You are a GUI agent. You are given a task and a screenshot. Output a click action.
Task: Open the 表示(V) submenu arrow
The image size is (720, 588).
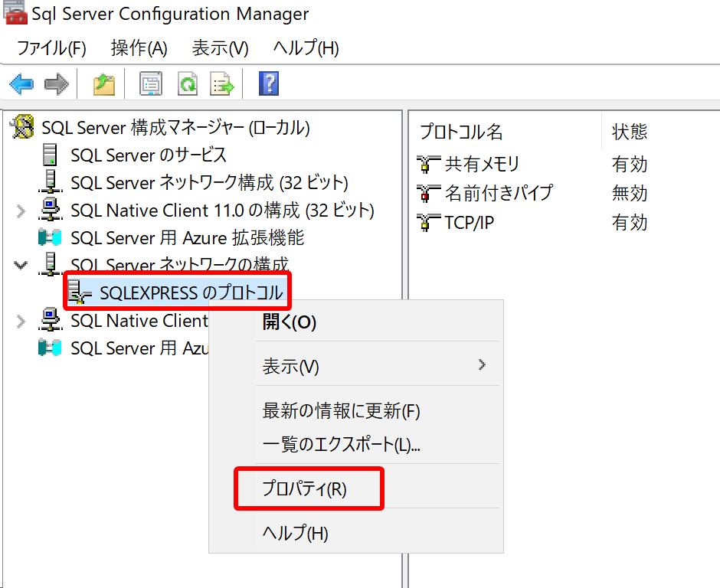click(x=482, y=366)
